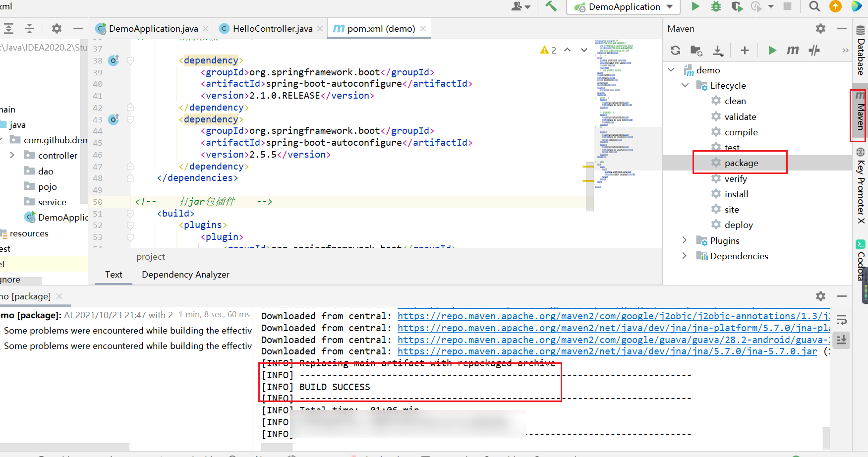This screenshot has height=457, width=868.
Task: Open the jna-5.7.0.jar download link
Action: (607, 351)
